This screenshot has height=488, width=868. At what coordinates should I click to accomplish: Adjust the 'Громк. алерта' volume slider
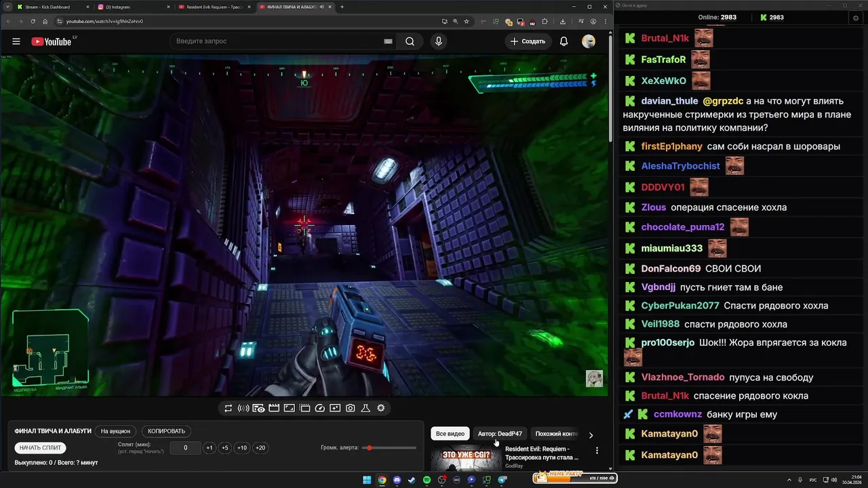coord(389,448)
